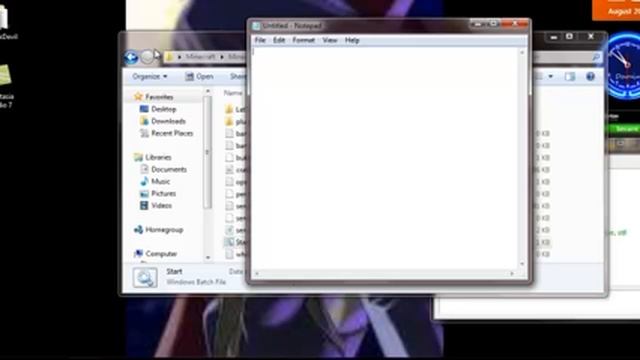Viewport: 640px width, 360px height.
Task: Select Recent Places in Explorer Favorites
Action: [172, 133]
